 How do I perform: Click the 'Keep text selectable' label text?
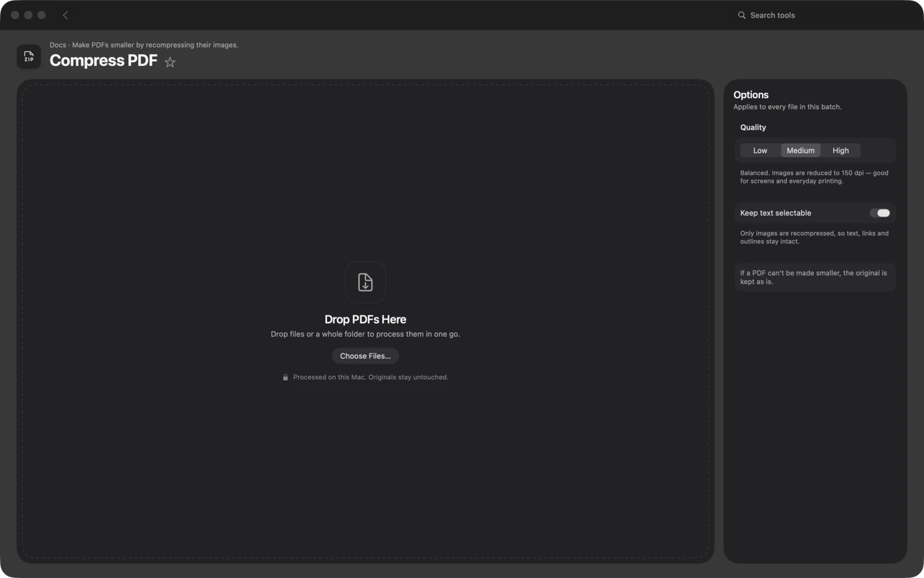point(776,213)
